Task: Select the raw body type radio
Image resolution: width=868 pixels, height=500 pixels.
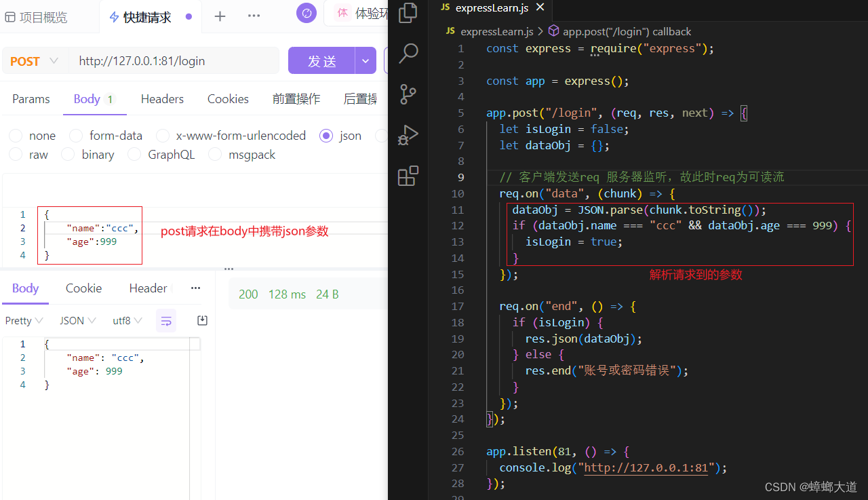Action: coord(16,155)
